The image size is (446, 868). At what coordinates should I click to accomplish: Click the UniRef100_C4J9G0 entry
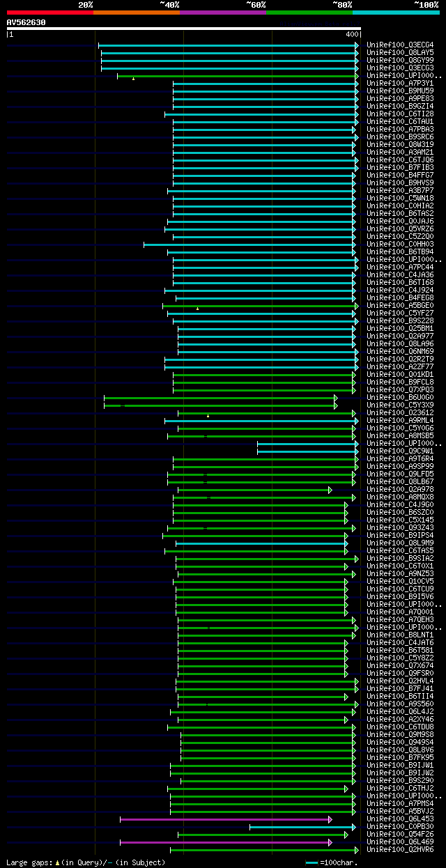(x=400, y=505)
